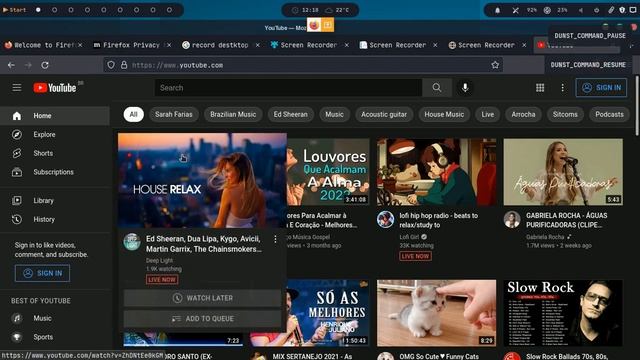Click the notification bell in system panel

click(x=497, y=10)
